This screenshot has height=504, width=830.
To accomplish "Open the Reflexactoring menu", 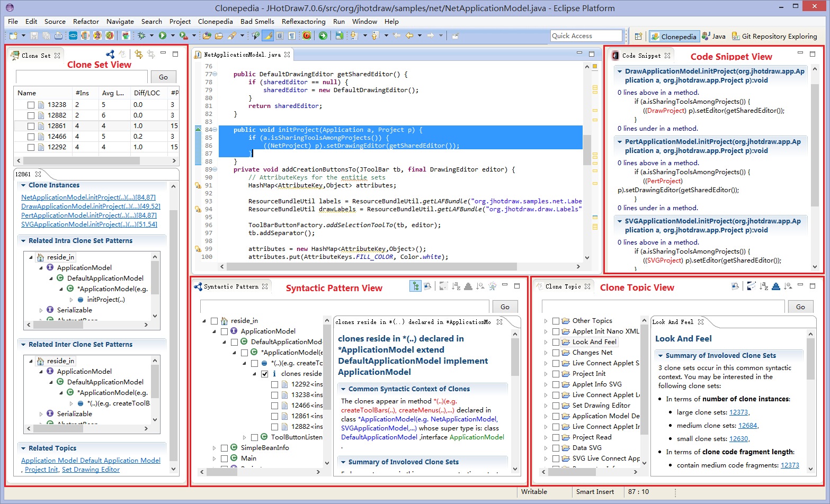I will pos(304,21).
